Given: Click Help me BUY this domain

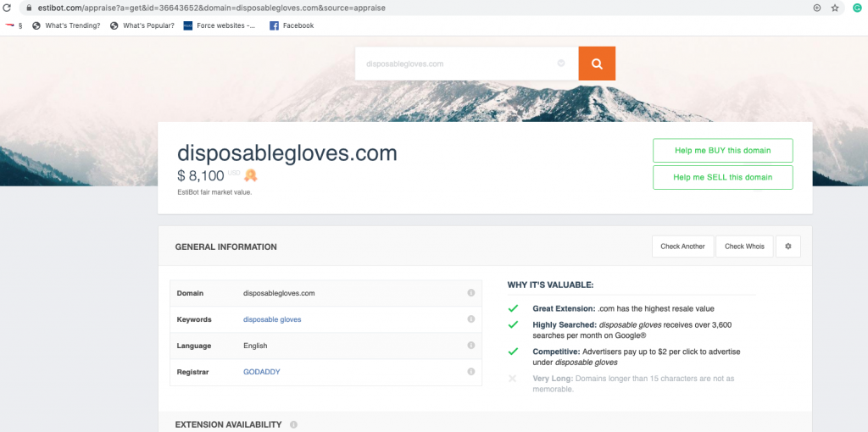Looking at the screenshot, I should click(x=722, y=151).
